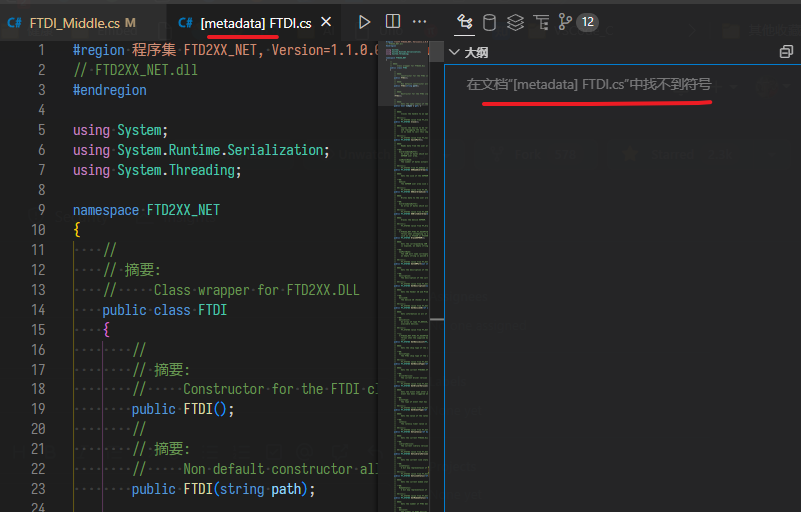Image resolution: width=801 pixels, height=512 pixels.
Task: Open the More Actions ellipsis menu
Action: click(x=419, y=21)
